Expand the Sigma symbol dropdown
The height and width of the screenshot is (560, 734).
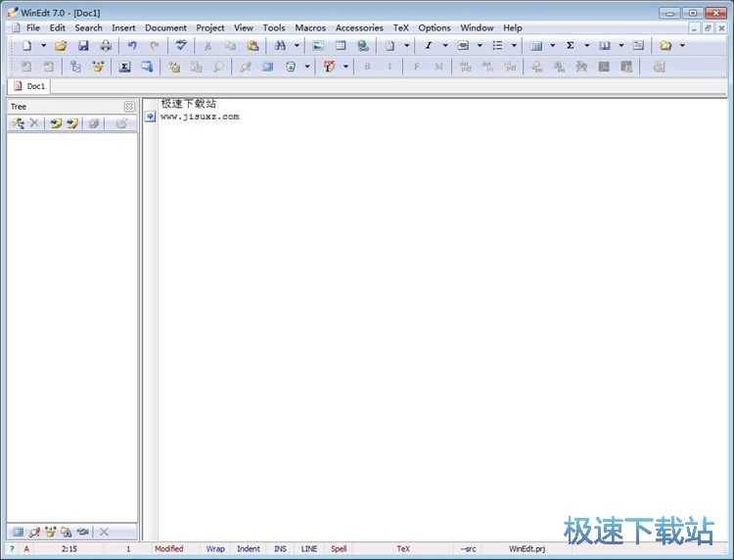(587, 45)
